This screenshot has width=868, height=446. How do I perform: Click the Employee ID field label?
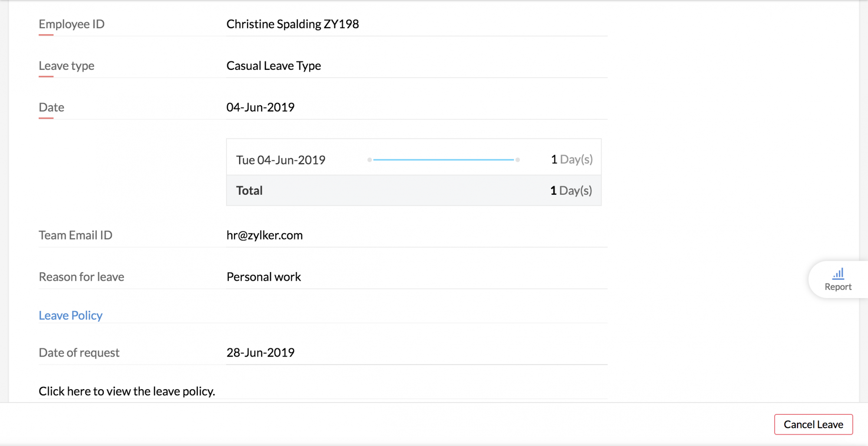point(72,24)
